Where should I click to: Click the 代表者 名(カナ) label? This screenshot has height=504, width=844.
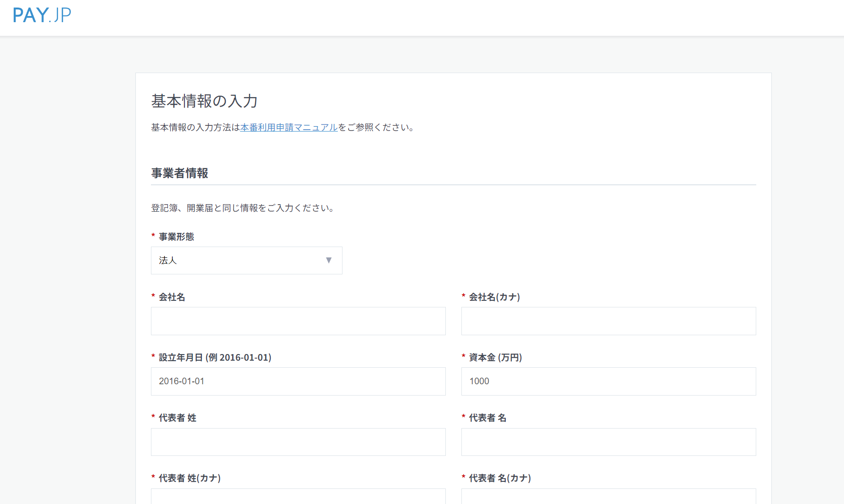[500, 478]
